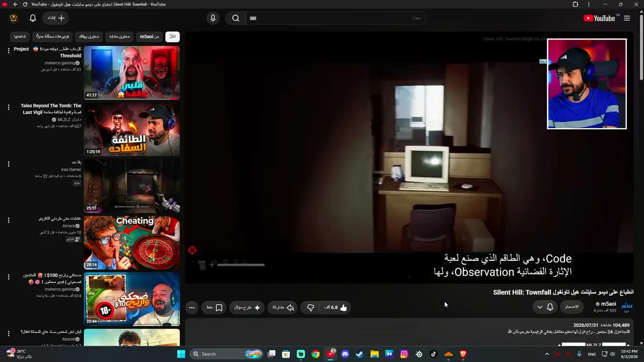This screenshot has height=362, width=644.
Task: Click the search magnifier button
Action: (235, 18)
